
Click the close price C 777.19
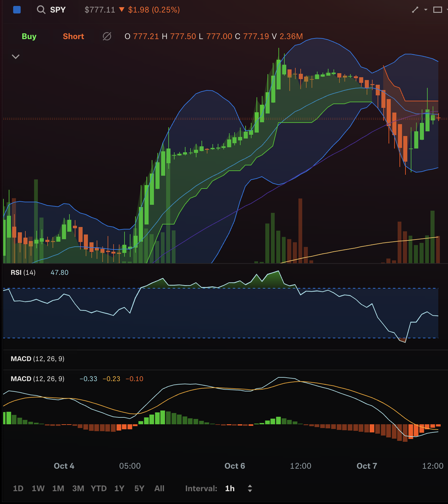coord(252,36)
